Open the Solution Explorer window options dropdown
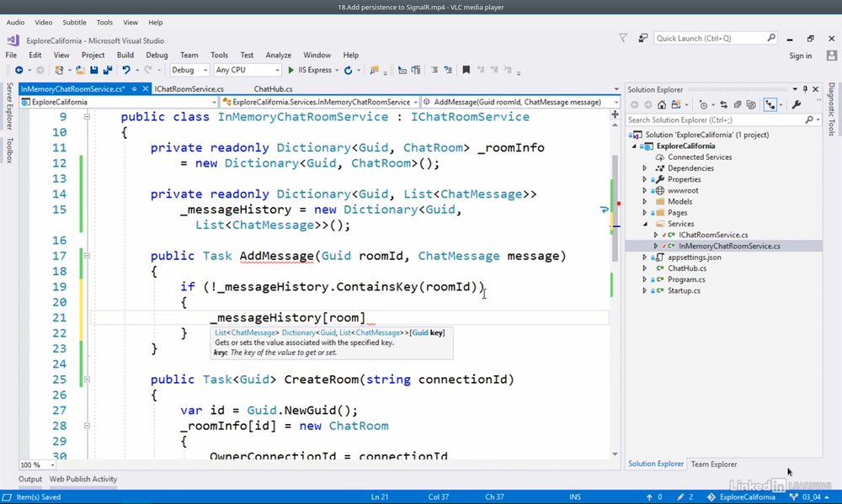Viewport: 842px width, 504px height. click(x=795, y=89)
